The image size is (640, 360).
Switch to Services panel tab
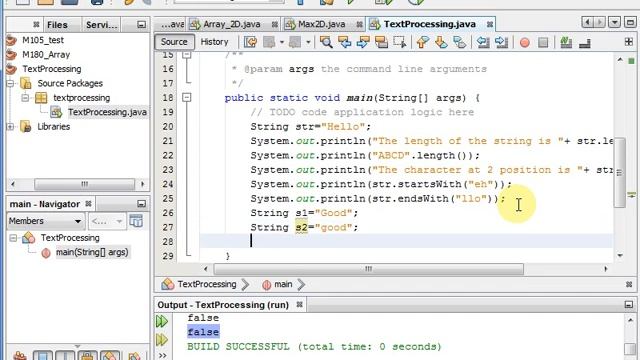coord(102,25)
